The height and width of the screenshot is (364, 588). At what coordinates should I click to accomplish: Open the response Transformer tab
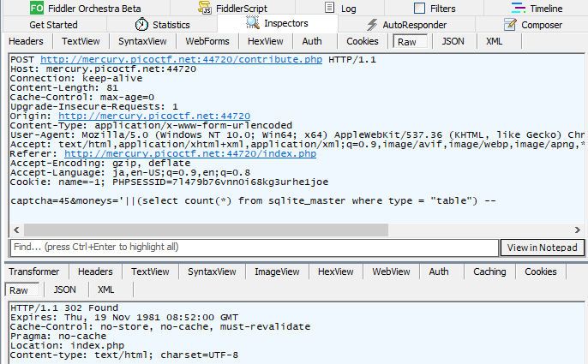pos(33,272)
